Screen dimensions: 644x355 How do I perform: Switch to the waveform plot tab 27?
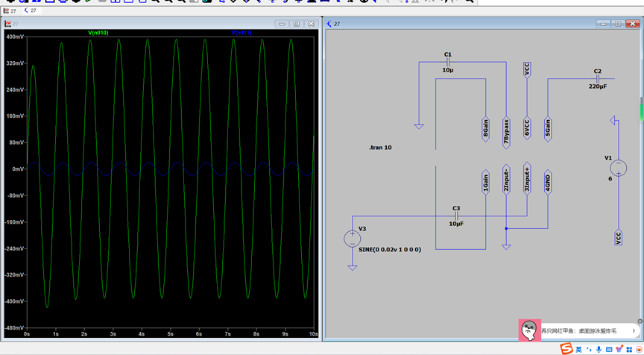10,11
